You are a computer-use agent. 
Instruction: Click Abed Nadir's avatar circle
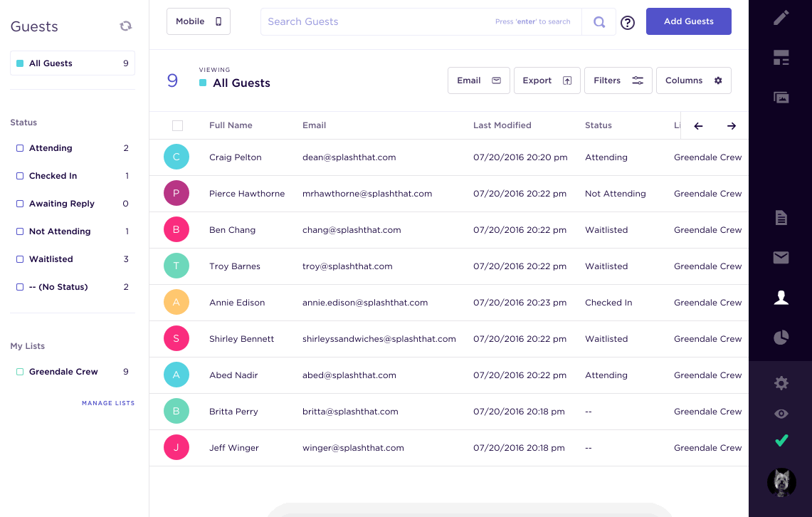tap(176, 375)
